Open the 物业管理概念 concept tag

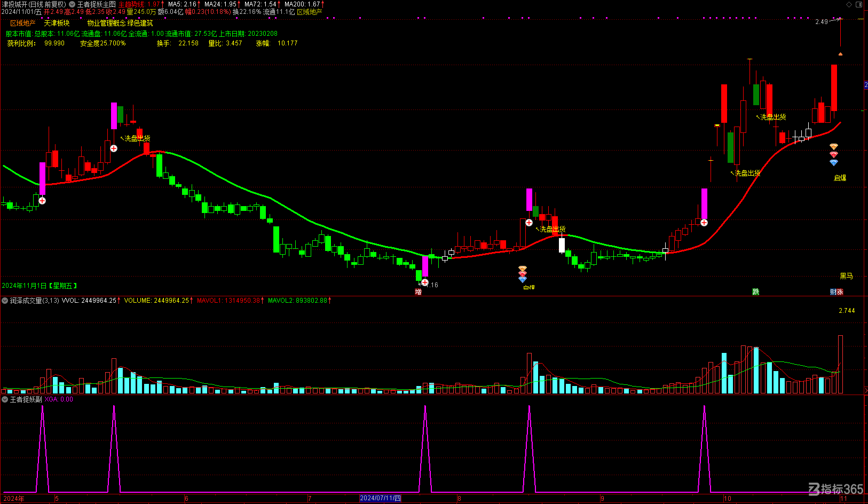click(x=106, y=23)
